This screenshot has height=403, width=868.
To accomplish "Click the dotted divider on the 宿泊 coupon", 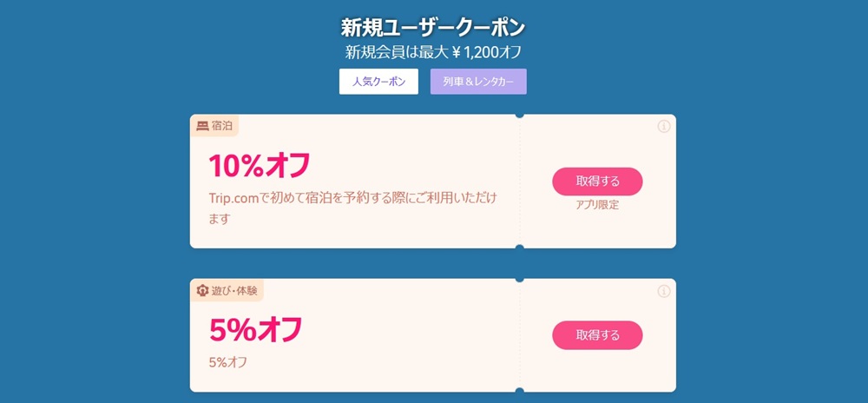I will point(520,182).
